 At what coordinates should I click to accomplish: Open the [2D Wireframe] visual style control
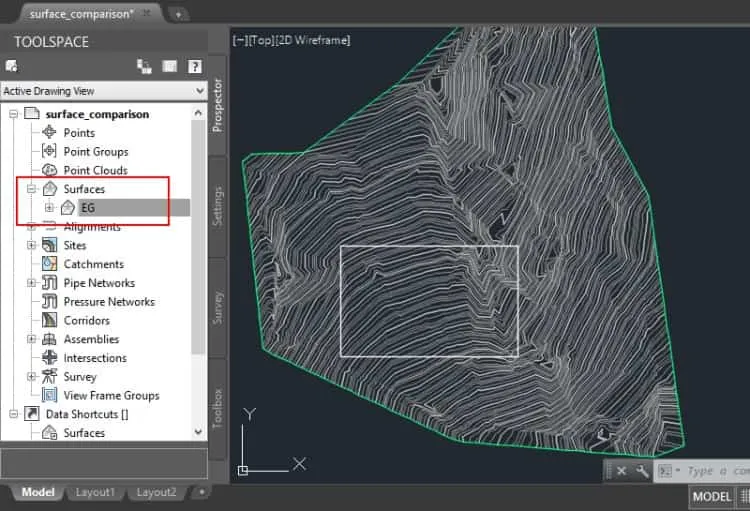point(312,40)
